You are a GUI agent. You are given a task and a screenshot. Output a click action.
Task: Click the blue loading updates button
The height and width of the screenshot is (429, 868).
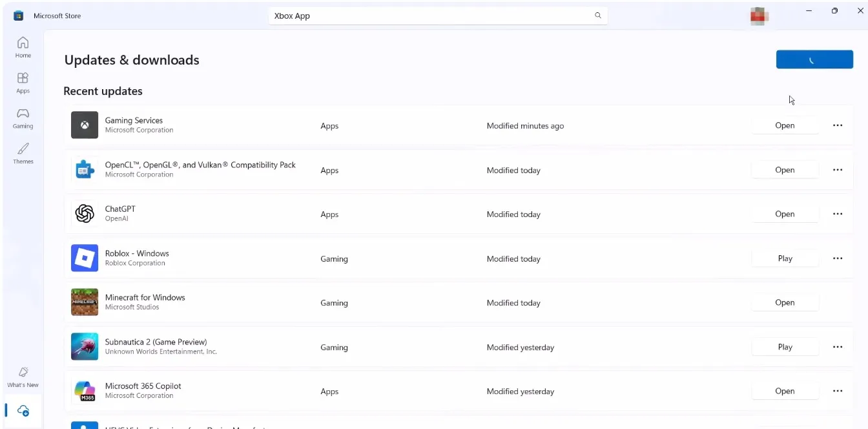814,59
